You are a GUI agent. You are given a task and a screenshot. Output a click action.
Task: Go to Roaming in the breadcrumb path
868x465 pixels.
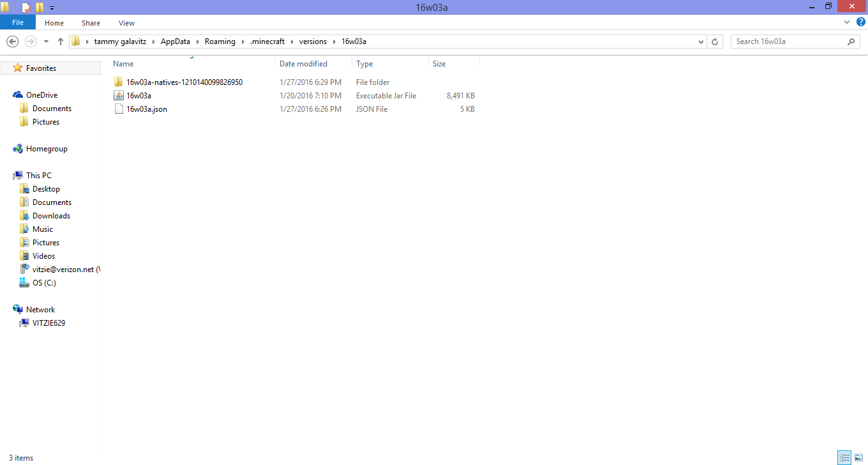(220, 42)
